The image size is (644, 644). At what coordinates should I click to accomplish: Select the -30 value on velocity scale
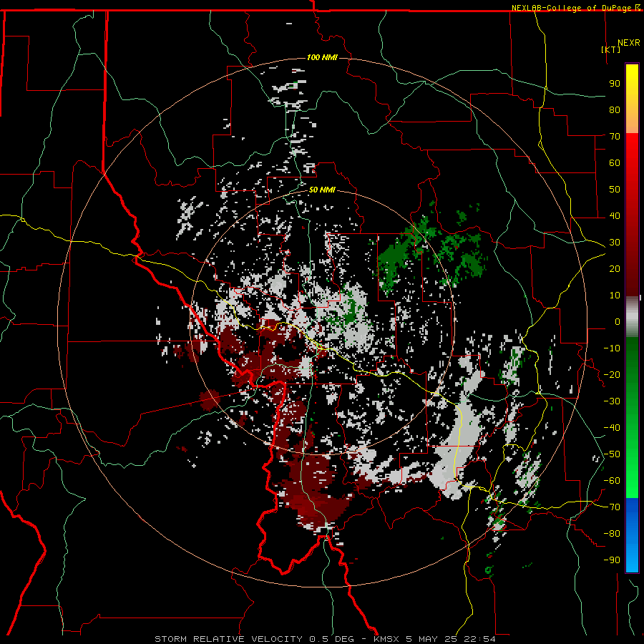pyautogui.click(x=612, y=401)
